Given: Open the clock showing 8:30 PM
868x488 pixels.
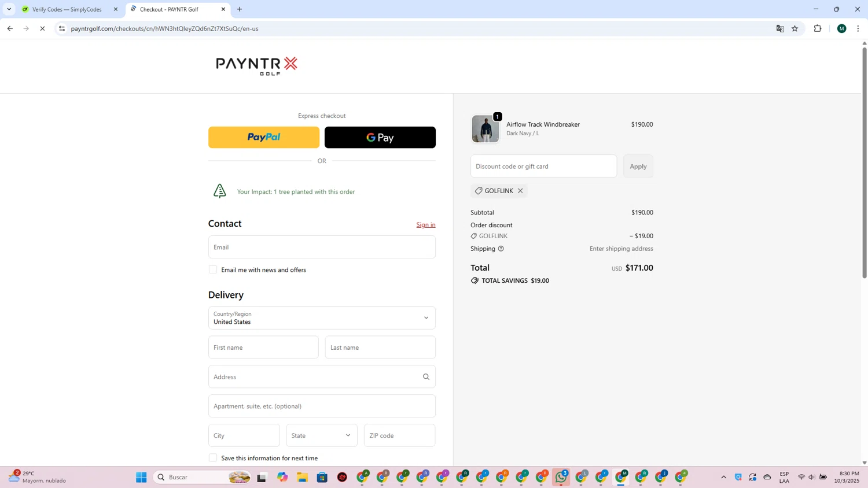Looking at the screenshot, I should point(848,477).
